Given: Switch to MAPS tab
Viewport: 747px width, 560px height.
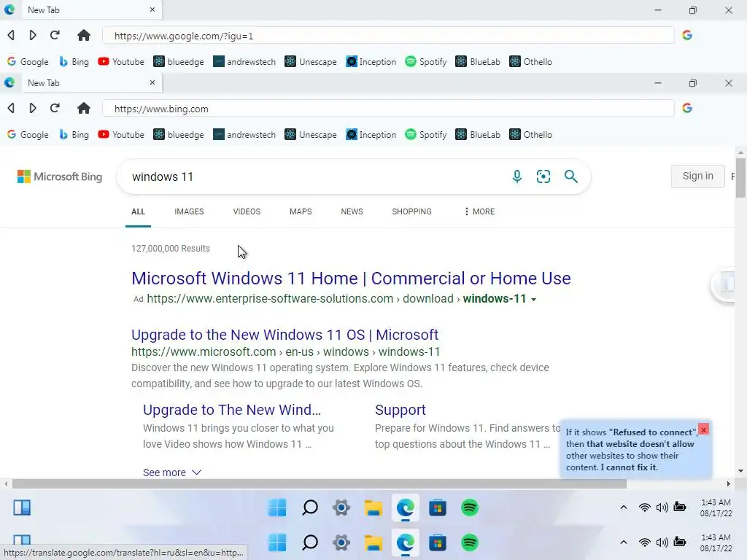Looking at the screenshot, I should (x=301, y=211).
